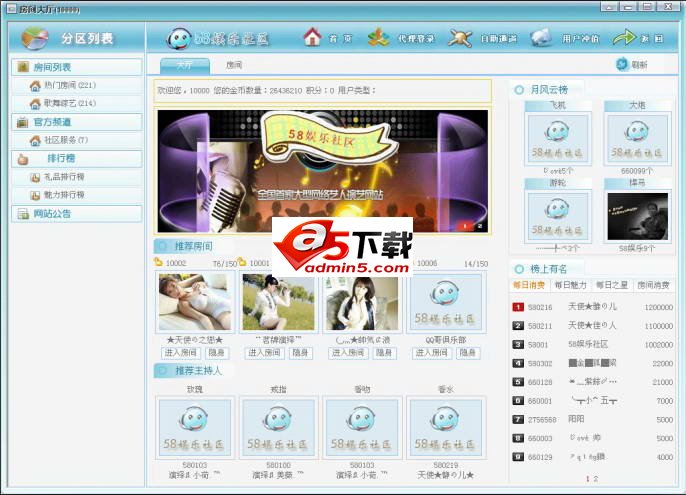Click the house icon beside 社区服务
This screenshot has width=686, height=495.
pyautogui.click(x=35, y=140)
